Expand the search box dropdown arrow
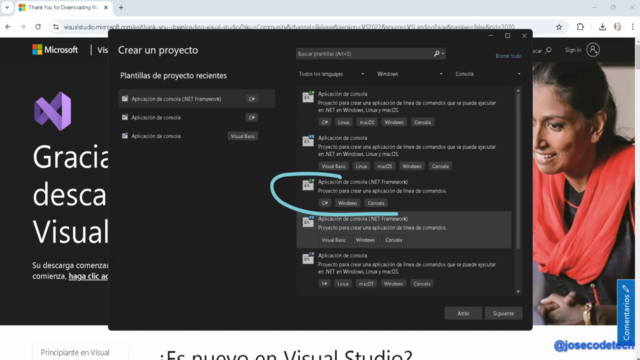The height and width of the screenshot is (360, 640). (443, 53)
